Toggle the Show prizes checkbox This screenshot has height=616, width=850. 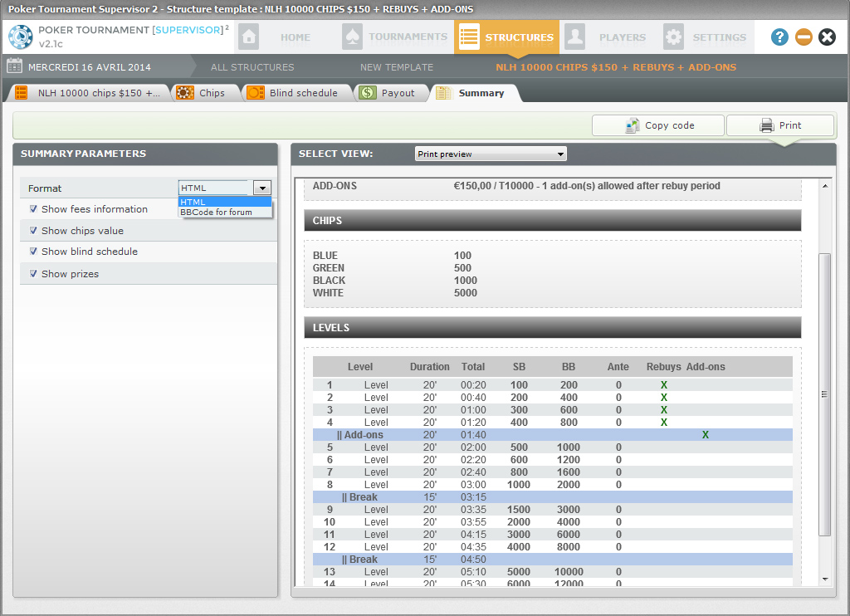[x=34, y=274]
